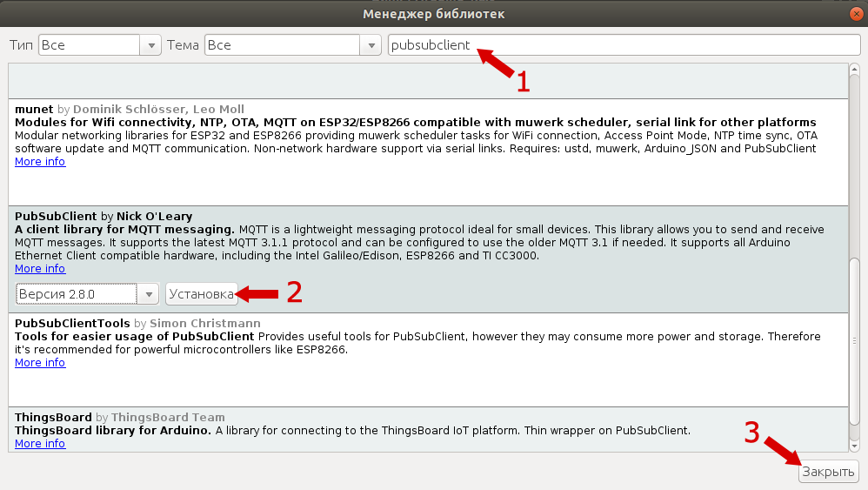Click the scrollbar up arrow
868x490 pixels.
pyautogui.click(x=854, y=70)
